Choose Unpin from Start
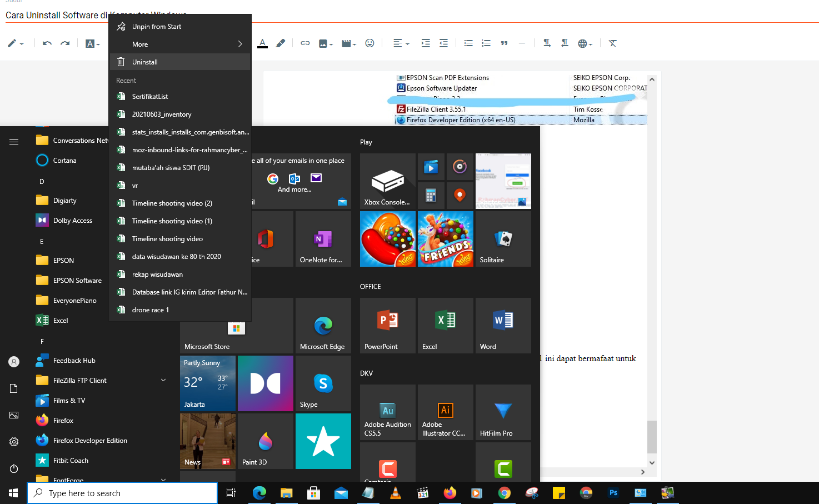 click(x=180, y=27)
